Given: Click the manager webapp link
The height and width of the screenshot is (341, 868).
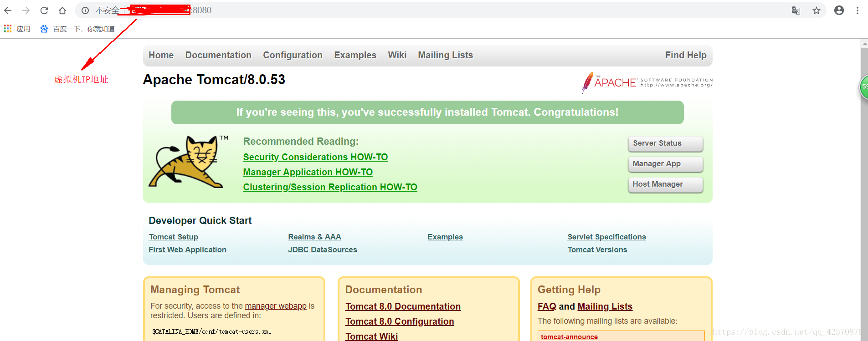Looking at the screenshot, I should [276, 306].
